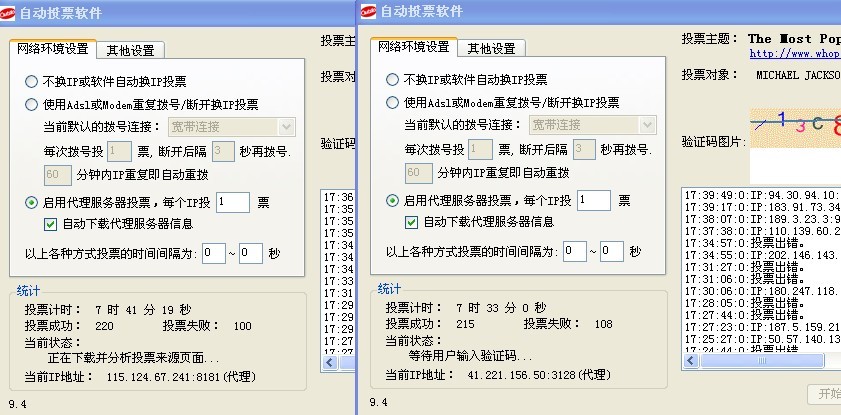This screenshot has height=415, width=841.
Task: Select 不换IP radio button in left window
Action: [32, 81]
